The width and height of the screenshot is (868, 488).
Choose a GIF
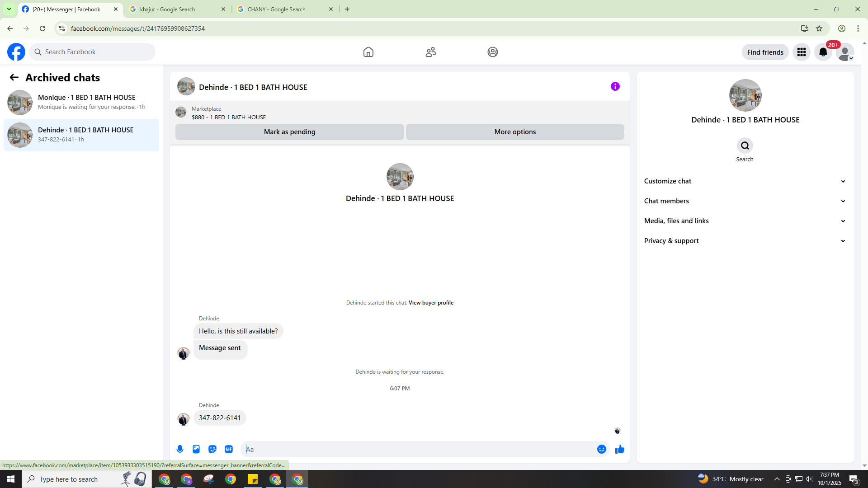229,449
